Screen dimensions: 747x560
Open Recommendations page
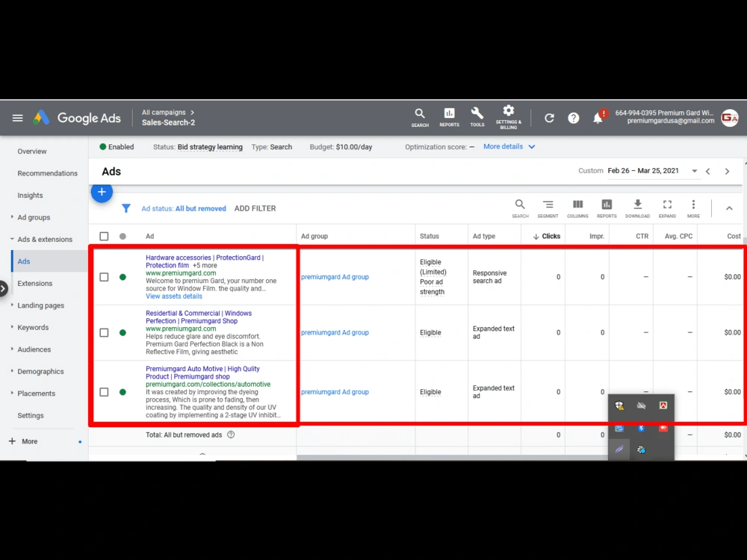pyautogui.click(x=47, y=173)
